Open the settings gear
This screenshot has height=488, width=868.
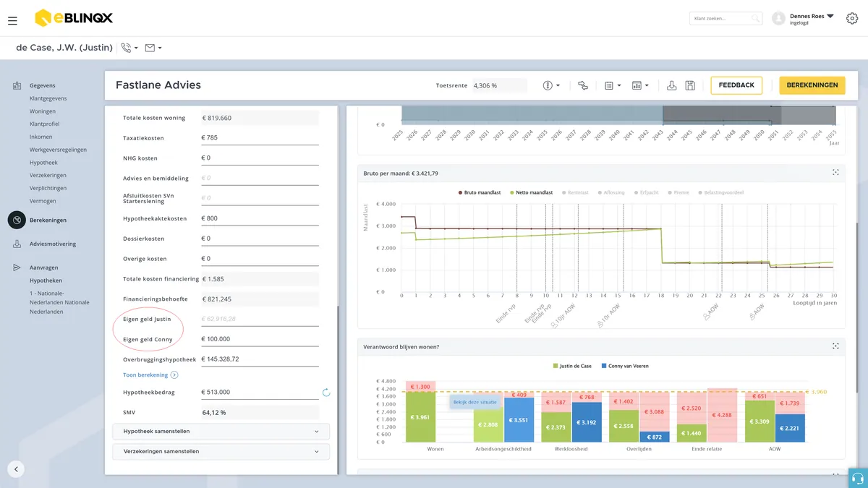(x=852, y=19)
